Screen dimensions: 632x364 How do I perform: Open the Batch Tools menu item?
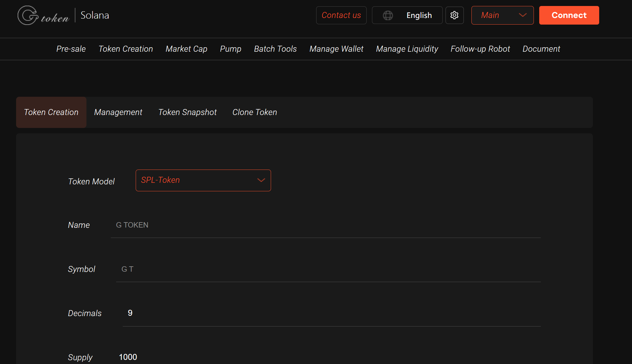[275, 49]
